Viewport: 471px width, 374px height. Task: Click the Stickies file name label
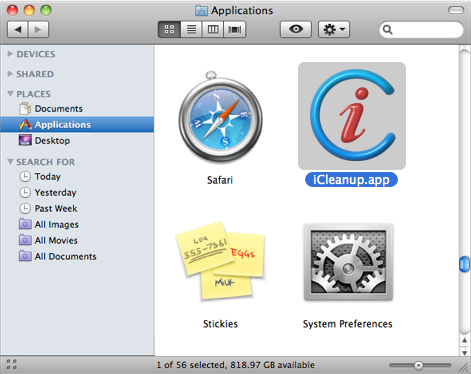pos(220,324)
